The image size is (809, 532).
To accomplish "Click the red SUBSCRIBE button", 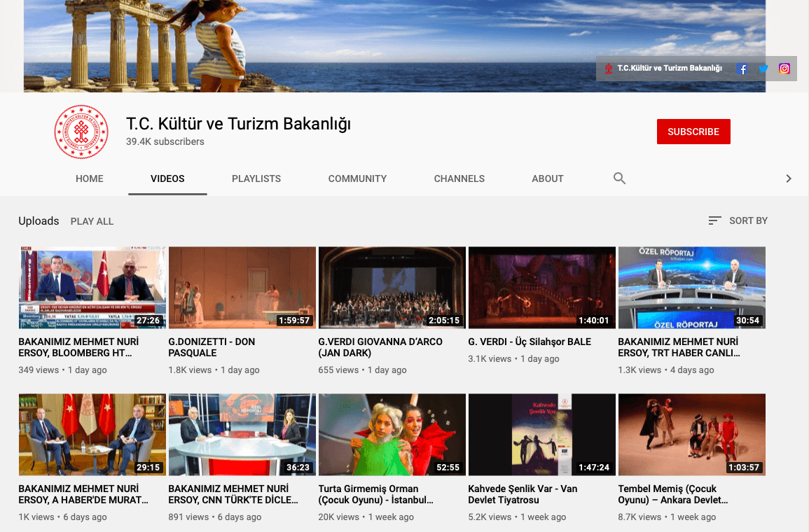I will click(693, 131).
